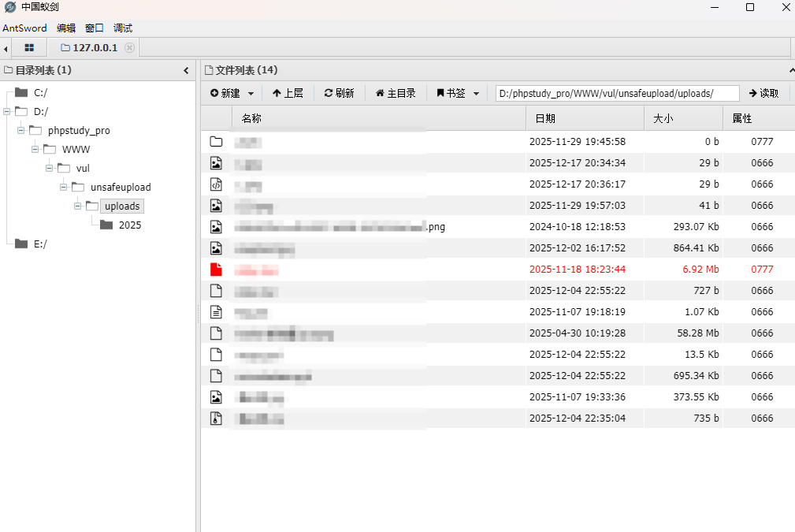Screen dimensions: 795x532
Task: Refresh file list with 刷新
Action: coord(339,93)
